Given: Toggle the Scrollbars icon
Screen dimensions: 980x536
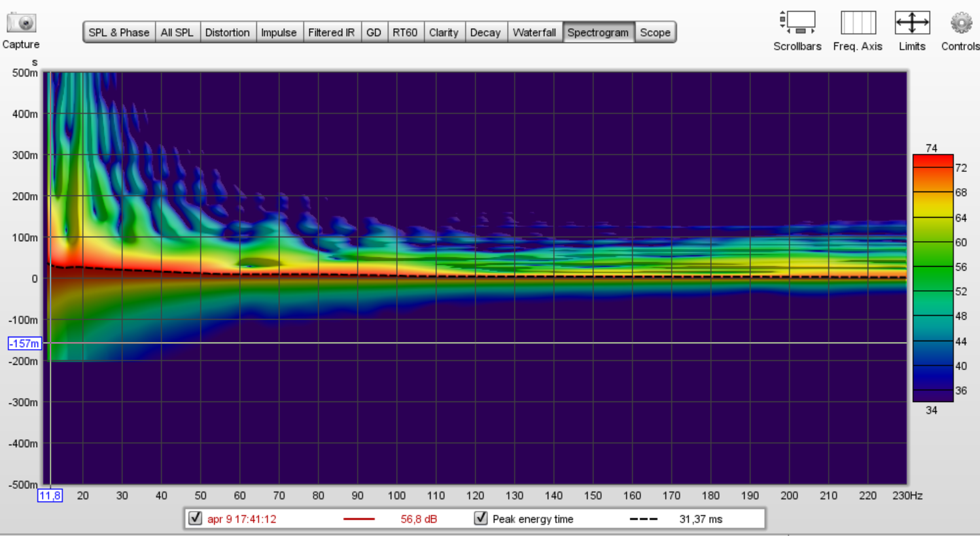Looking at the screenshot, I should [797, 23].
